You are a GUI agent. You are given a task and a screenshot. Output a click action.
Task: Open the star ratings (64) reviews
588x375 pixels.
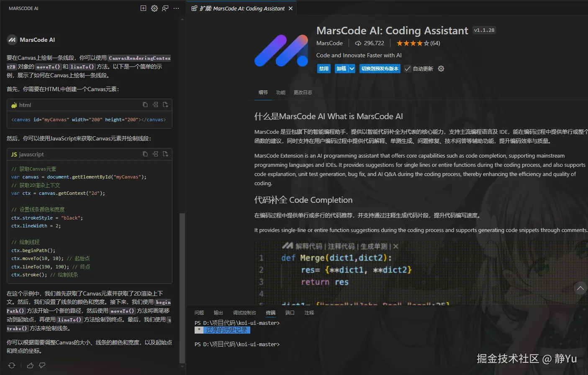tap(418, 43)
